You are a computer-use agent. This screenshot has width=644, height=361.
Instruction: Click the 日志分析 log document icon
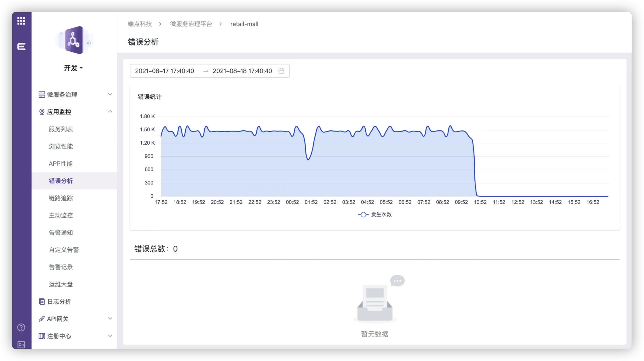[x=42, y=302]
